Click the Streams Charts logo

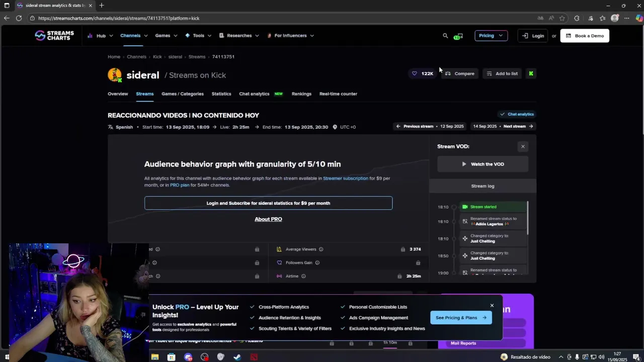pyautogui.click(x=54, y=36)
